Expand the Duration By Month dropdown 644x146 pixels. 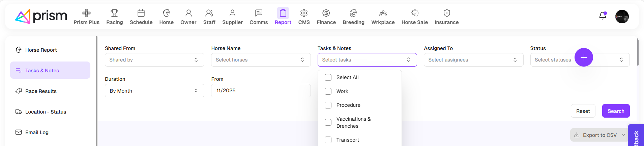154,91
